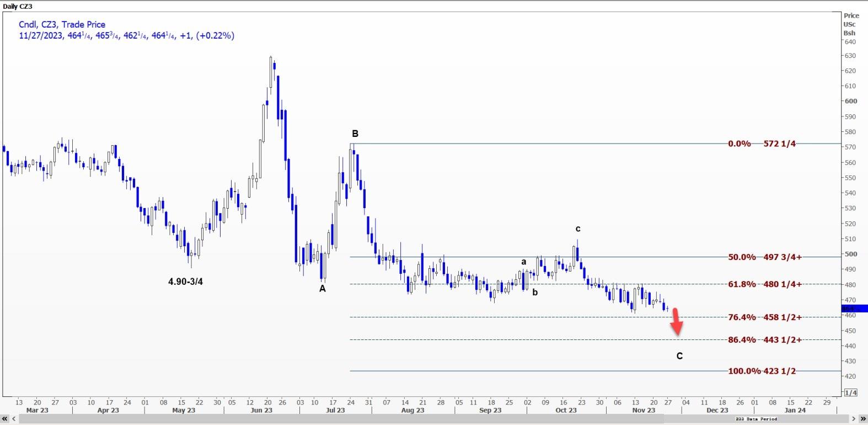This screenshot has height=425, width=868.
Task: Select the 86.4% retracement label
Action: (742, 340)
